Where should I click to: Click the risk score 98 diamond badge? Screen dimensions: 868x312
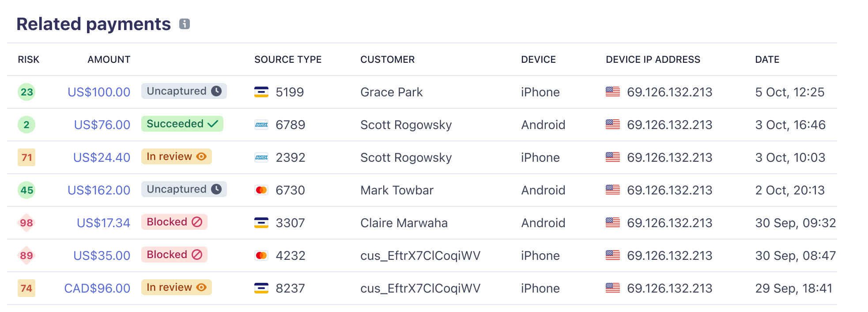[x=26, y=223]
